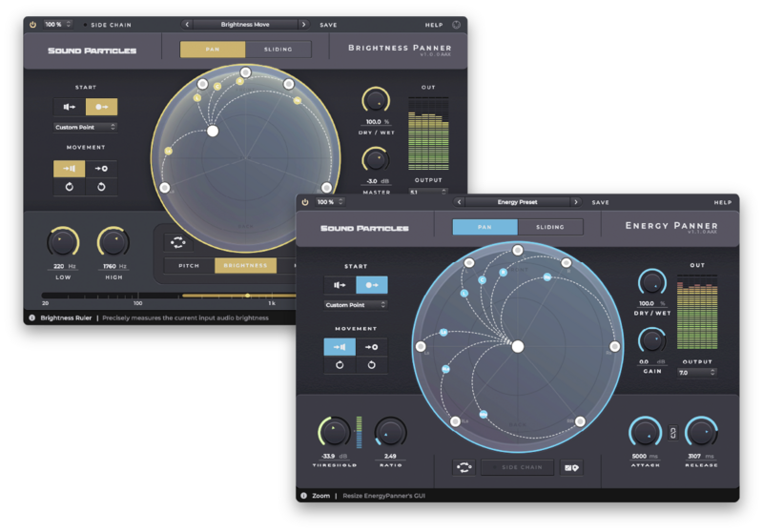
Task: Select PAN tab in Energy Panner
Action: coord(485,227)
